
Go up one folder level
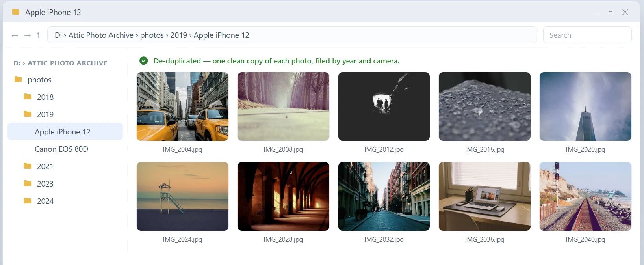[38, 35]
